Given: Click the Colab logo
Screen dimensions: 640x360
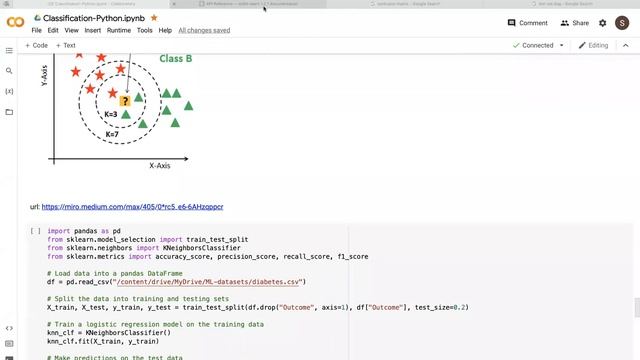Looking at the screenshot, I should pos(16,22).
